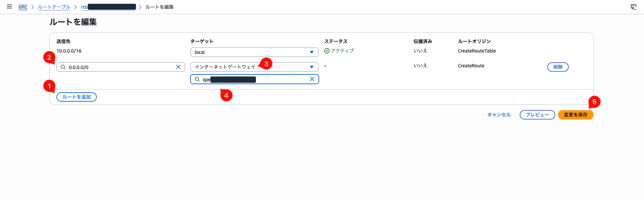Click the green アクティブ status checkmark
The height and width of the screenshot is (200, 644).
(x=328, y=51)
